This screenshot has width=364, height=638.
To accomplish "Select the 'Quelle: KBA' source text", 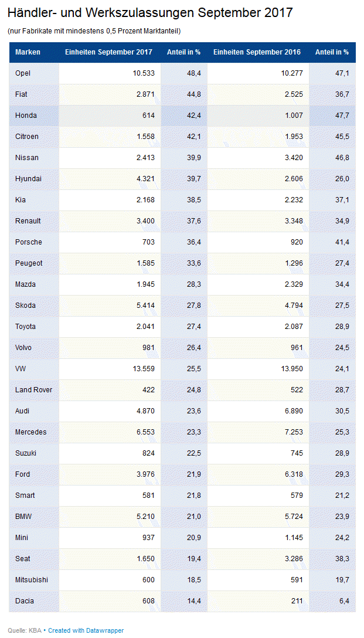I will pos(25,630).
